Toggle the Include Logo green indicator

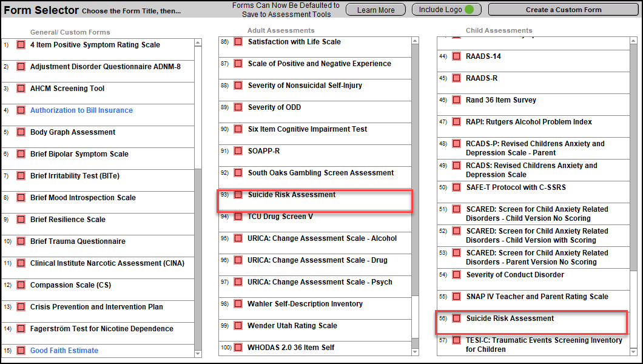(x=469, y=10)
